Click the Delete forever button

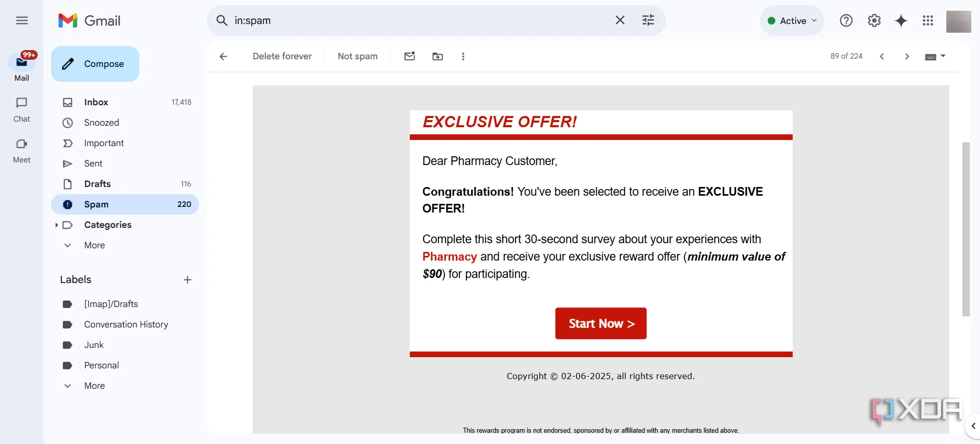282,56
